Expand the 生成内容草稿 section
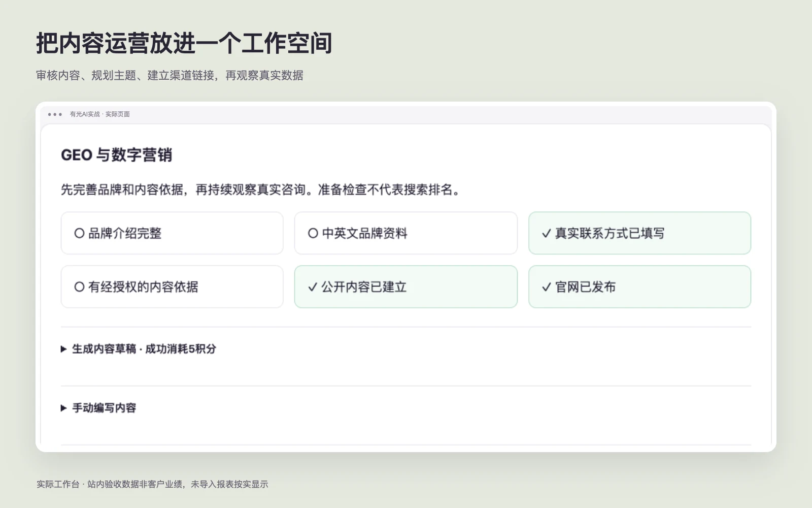 139,349
